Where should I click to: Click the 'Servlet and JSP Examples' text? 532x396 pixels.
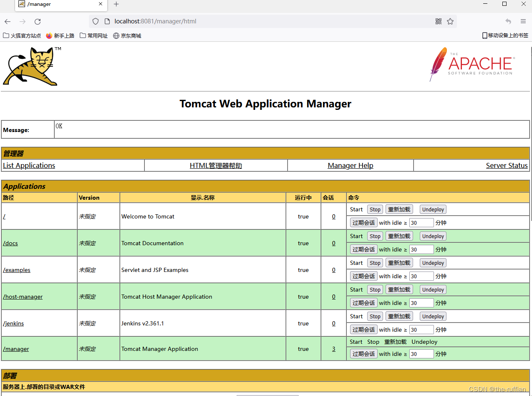pyautogui.click(x=155, y=270)
